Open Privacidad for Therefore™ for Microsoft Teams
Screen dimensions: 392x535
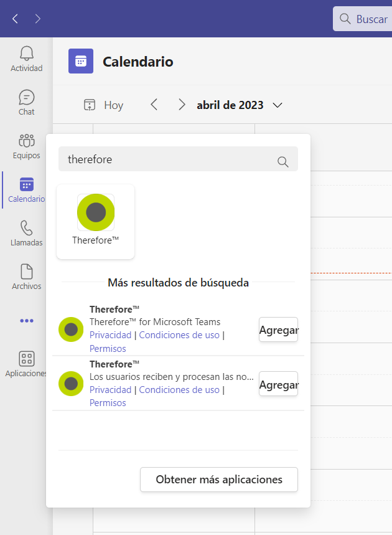click(110, 335)
